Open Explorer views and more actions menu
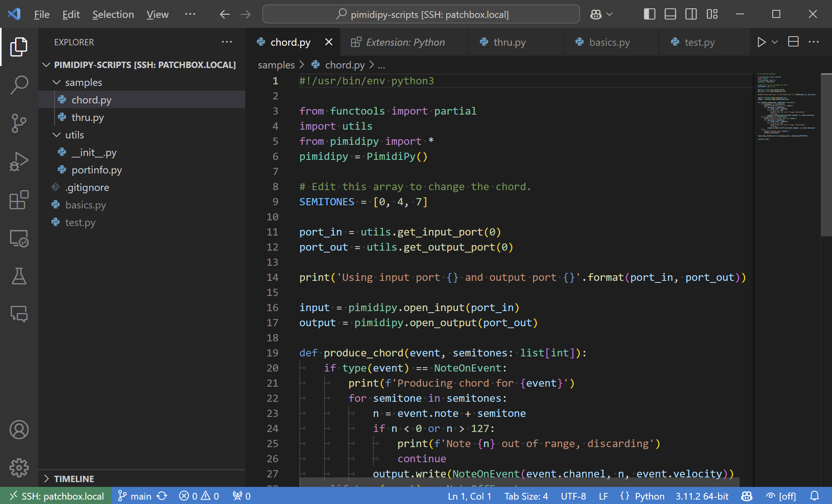 (x=227, y=42)
